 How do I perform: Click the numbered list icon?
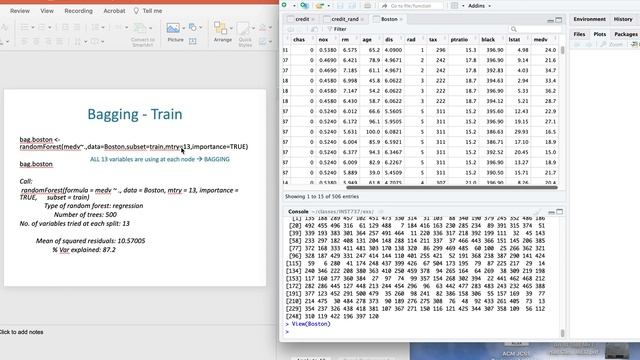(x=42, y=28)
